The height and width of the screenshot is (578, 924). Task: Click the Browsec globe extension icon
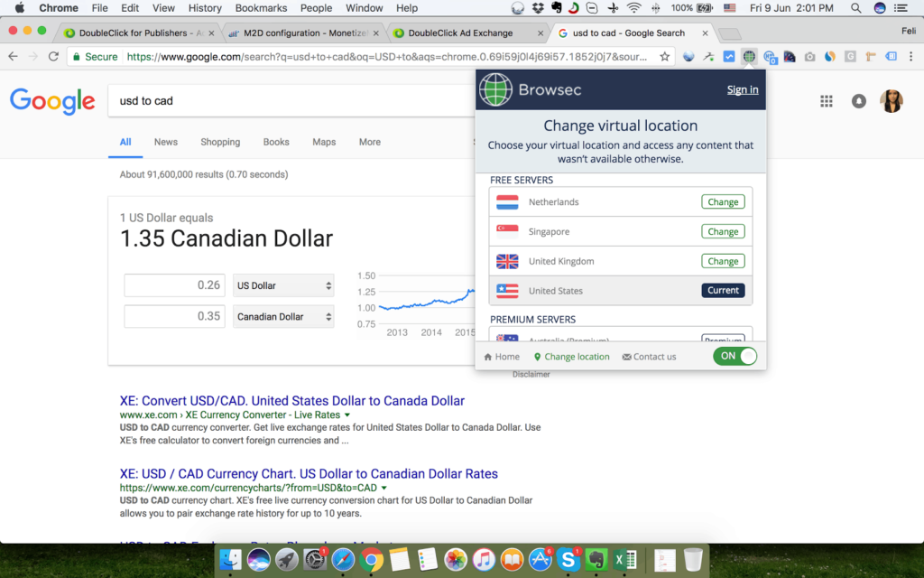coord(749,56)
